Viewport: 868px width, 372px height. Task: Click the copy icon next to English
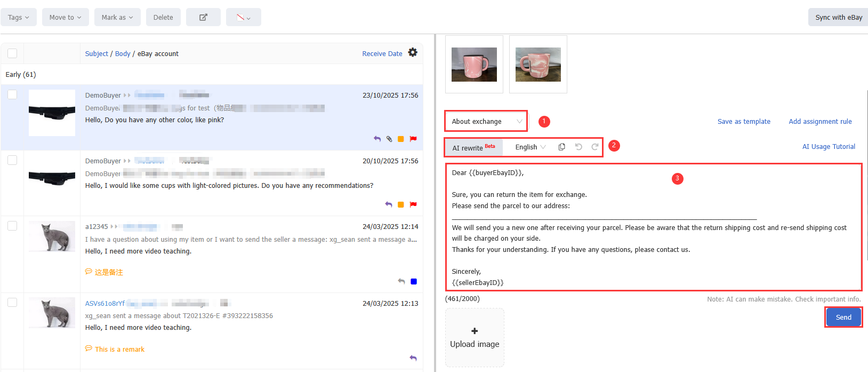561,147
